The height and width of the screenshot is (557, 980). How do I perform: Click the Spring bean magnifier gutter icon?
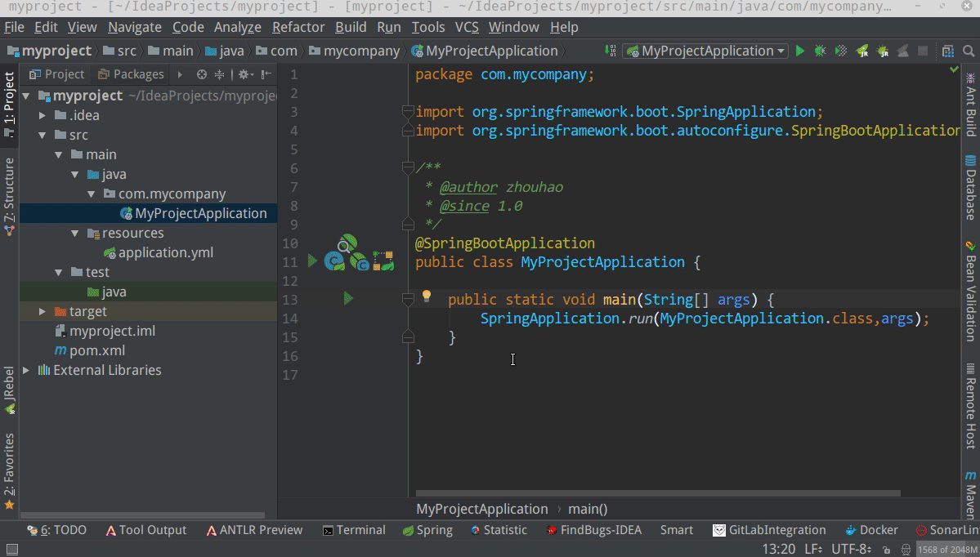point(347,243)
